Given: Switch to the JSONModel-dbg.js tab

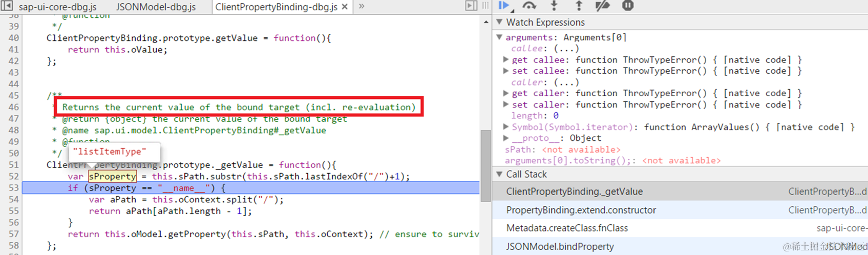Looking at the screenshot, I should tap(156, 7).
